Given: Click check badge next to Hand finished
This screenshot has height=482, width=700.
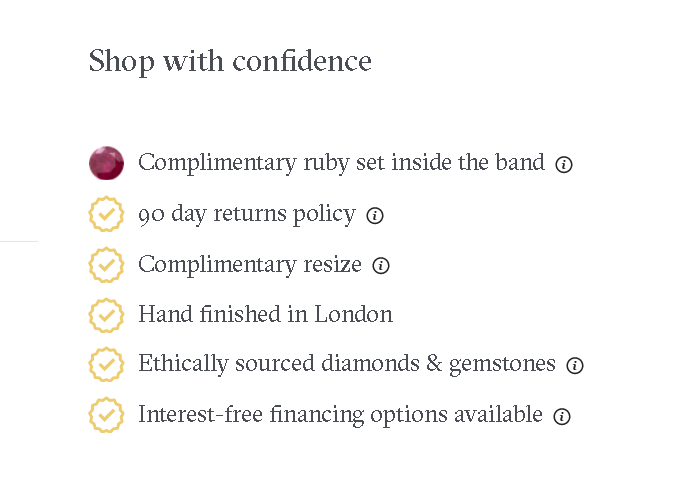Looking at the screenshot, I should [106, 316].
